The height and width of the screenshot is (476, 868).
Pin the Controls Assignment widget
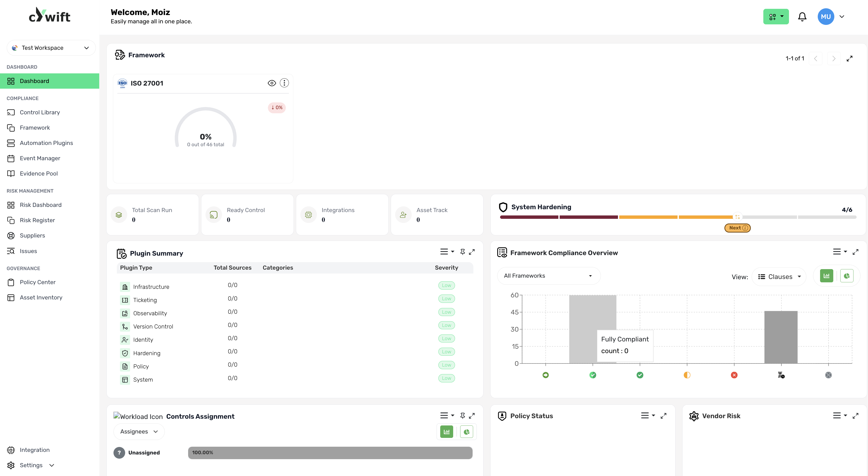click(462, 416)
